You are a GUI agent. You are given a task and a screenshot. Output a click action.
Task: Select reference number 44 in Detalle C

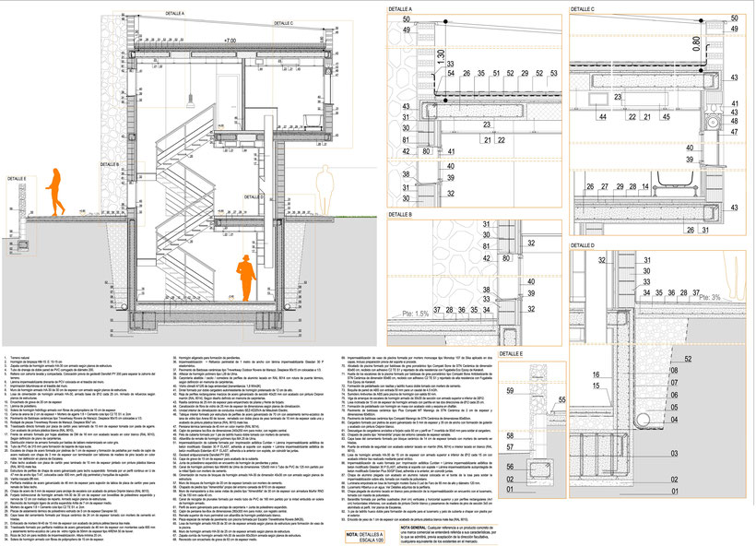602,117
